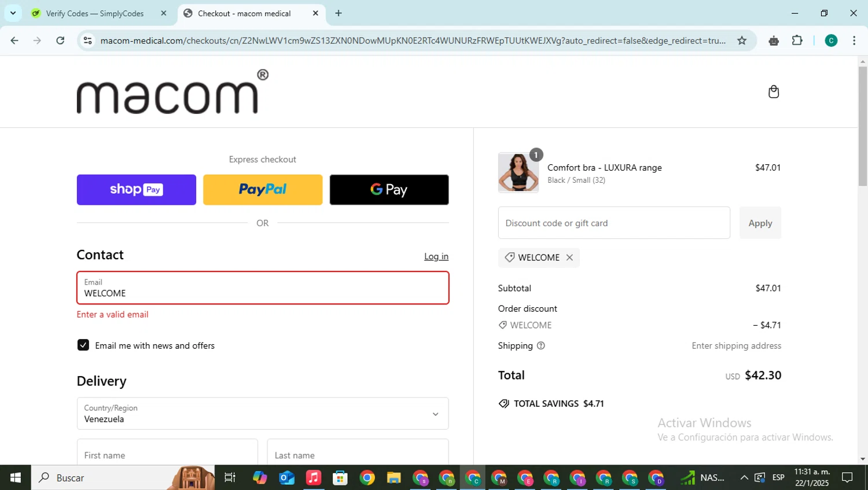Pay with PayPal express checkout
868x490 pixels.
point(263,190)
